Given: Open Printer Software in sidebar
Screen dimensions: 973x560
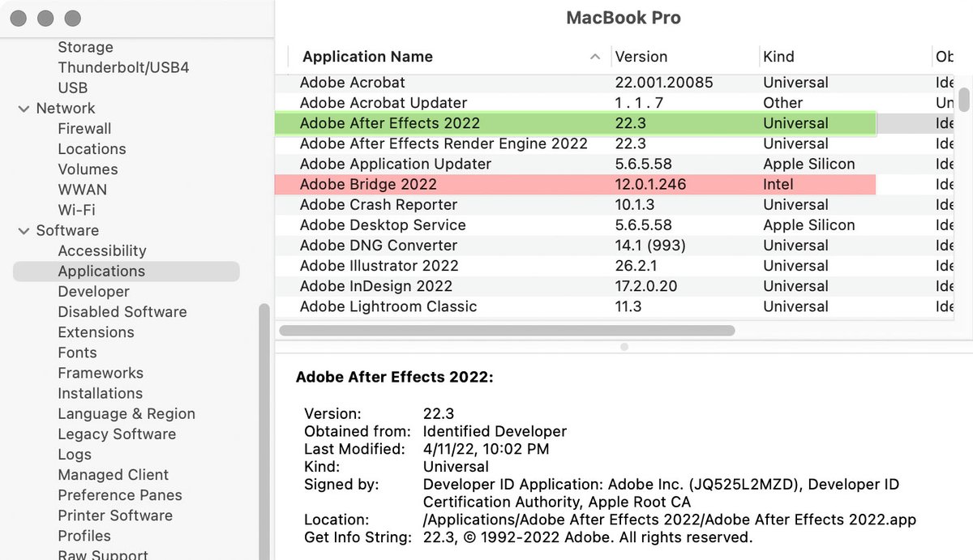Looking at the screenshot, I should point(115,515).
